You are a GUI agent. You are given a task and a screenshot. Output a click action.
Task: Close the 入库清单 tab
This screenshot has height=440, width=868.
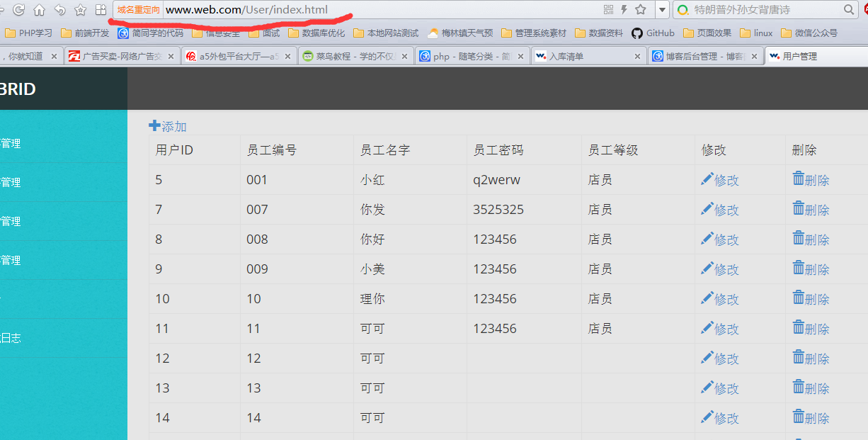(x=636, y=56)
